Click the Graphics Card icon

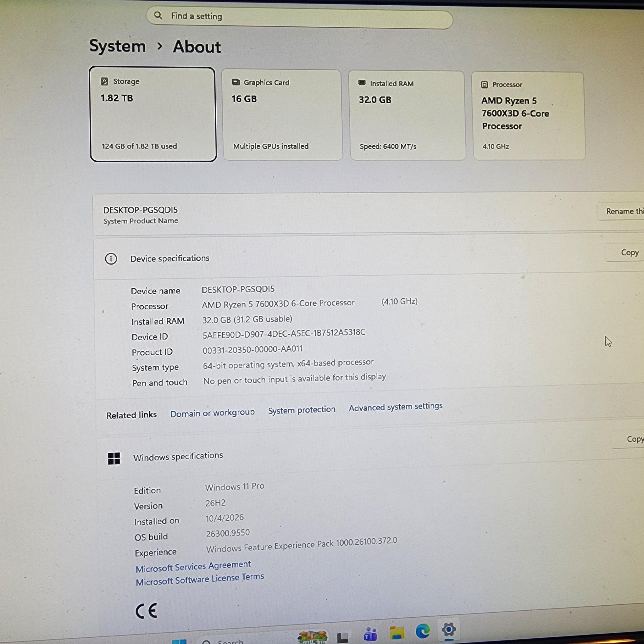(x=236, y=82)
